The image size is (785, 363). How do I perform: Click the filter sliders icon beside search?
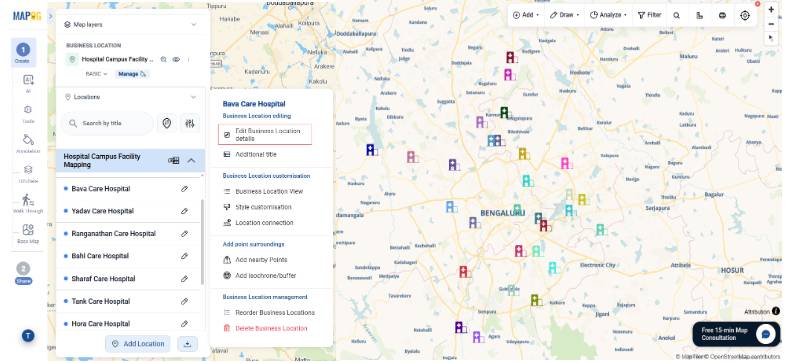point(190,123)
